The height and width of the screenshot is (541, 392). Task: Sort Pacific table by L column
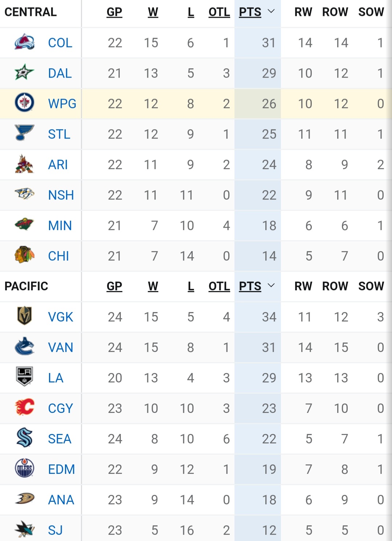[x=191, y=286]
